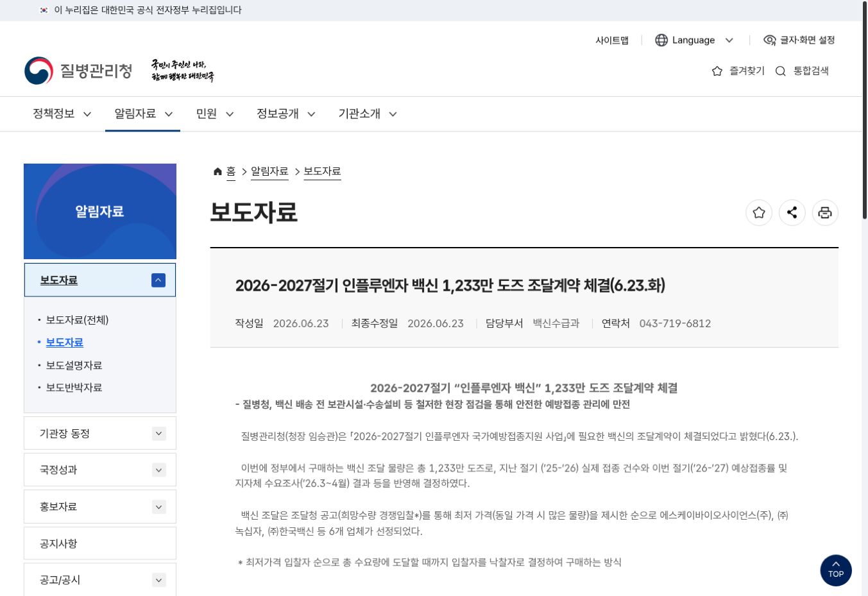
Task: Jump to top with TOP button
Action: tap(836, 570)
